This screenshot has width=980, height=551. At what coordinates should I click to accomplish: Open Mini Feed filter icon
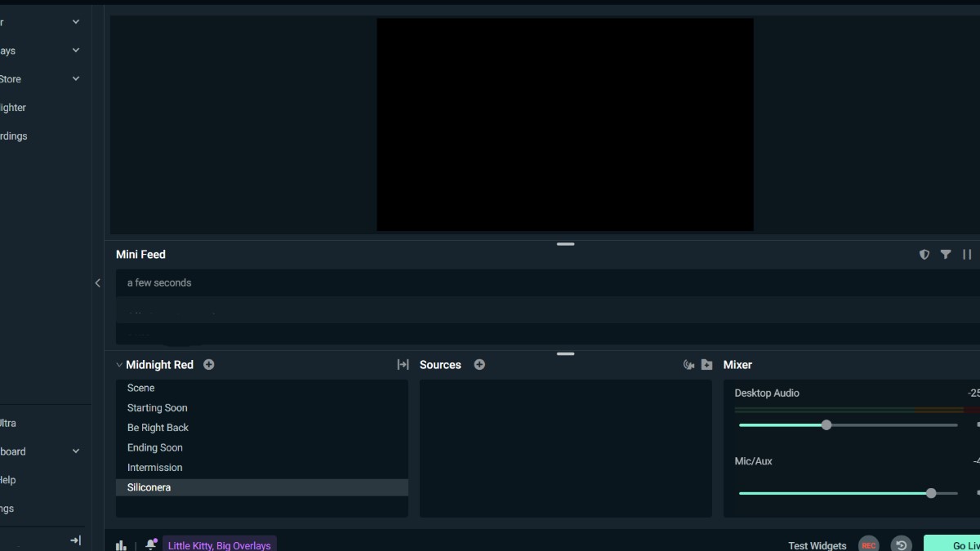point(946,255)
